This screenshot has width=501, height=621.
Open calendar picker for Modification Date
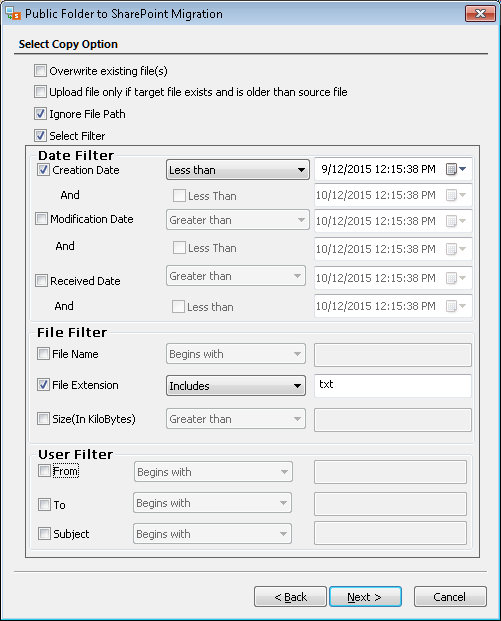coord(456,221)
